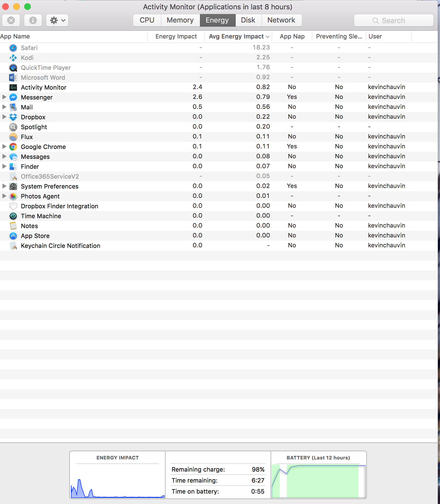Click the Photos Agent flower icon
Image resolution: width=440 pixels, height=504 pixels.
(13, 196)
